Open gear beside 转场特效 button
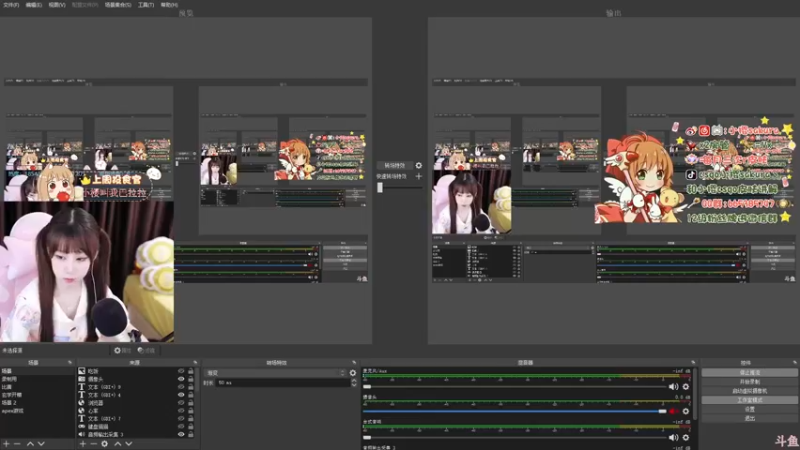The height and width of the screenshot is (450, 800). [418, 165]
